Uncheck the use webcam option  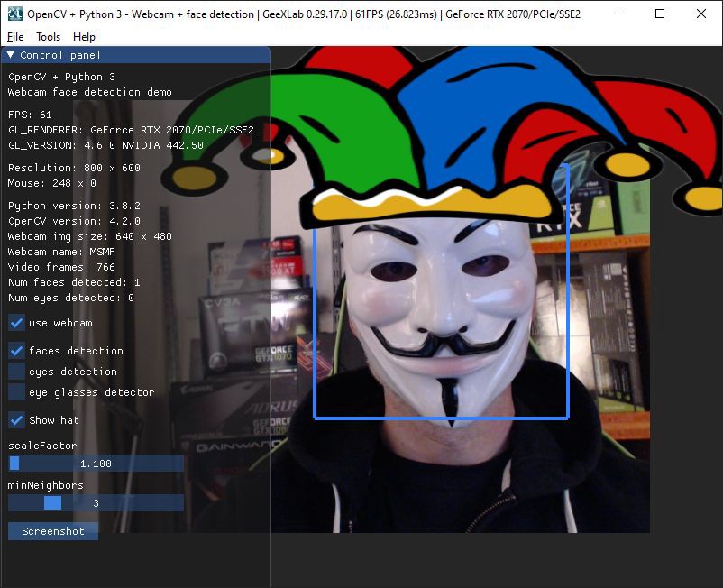coord(15,323)
